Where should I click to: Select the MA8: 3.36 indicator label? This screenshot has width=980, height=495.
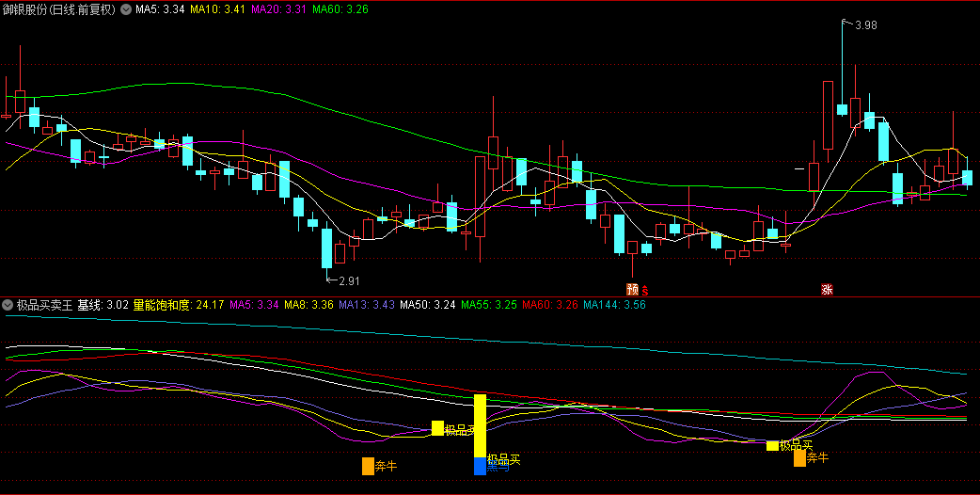(x=308, y=305)
